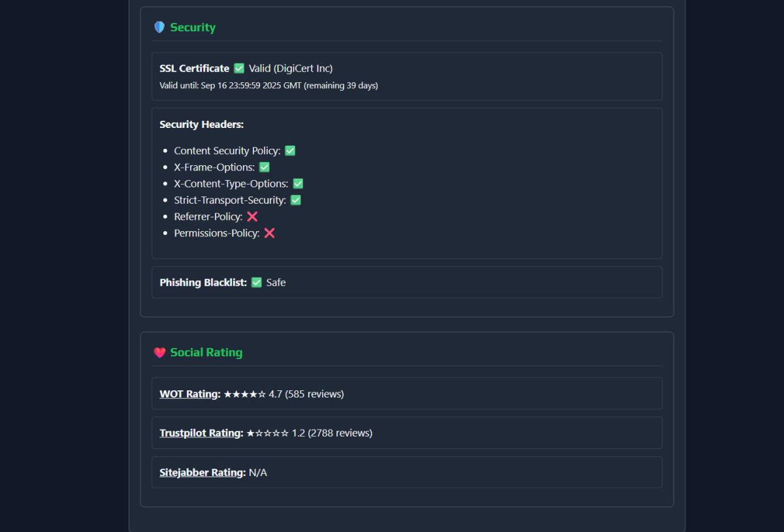
Task: Click the Security Headers label
Action: point(201,125)
